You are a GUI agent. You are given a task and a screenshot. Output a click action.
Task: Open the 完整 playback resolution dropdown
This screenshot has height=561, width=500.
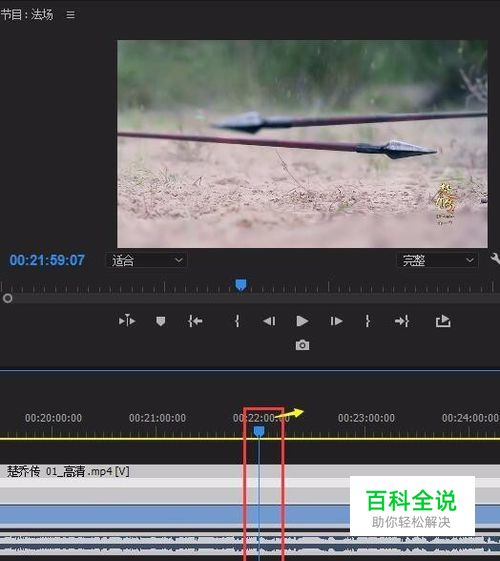437,260
